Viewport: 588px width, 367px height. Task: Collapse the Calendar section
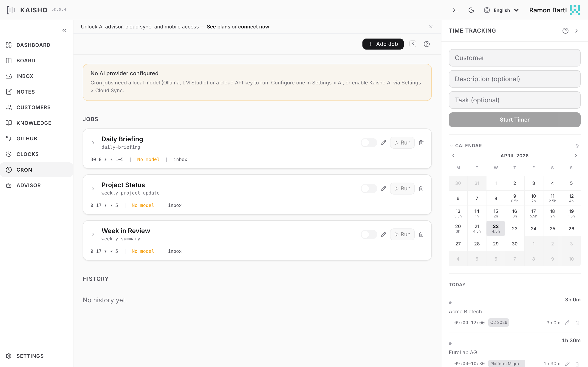coord(451,146)
